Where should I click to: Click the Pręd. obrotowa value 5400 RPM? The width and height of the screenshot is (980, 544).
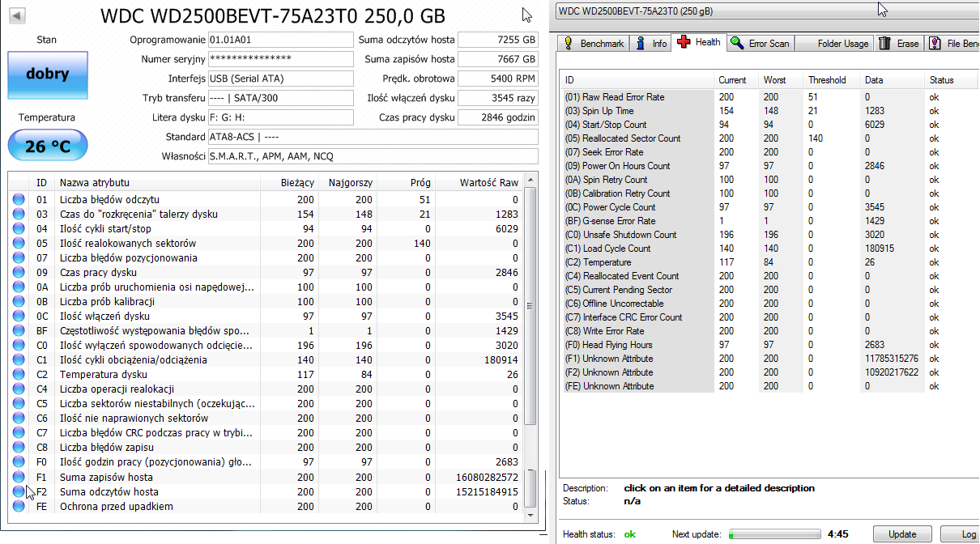coord(498,79)
